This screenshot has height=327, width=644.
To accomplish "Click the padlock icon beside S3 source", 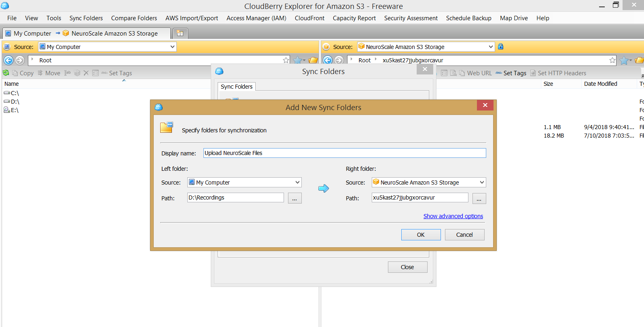I will pos(500,47).
